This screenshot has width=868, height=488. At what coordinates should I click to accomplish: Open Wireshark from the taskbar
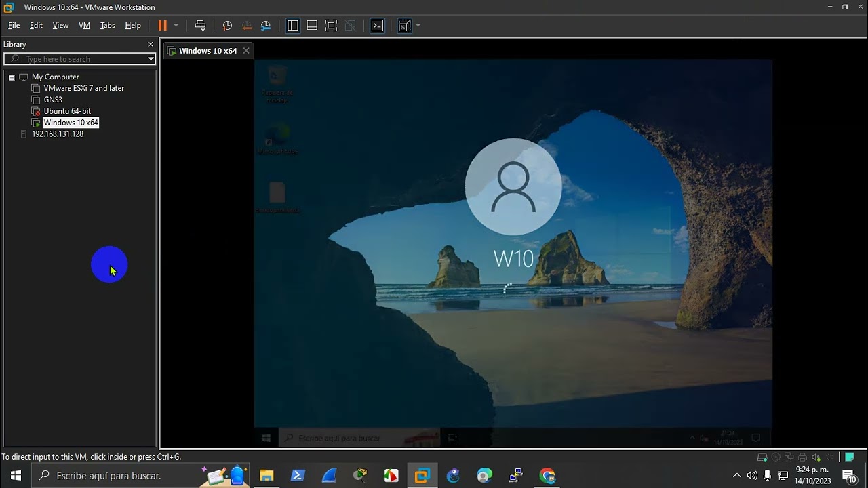(329, 476)
